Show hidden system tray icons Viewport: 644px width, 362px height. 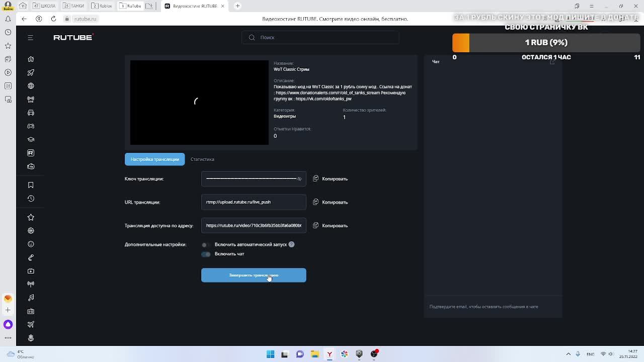(x=569, y=354)
